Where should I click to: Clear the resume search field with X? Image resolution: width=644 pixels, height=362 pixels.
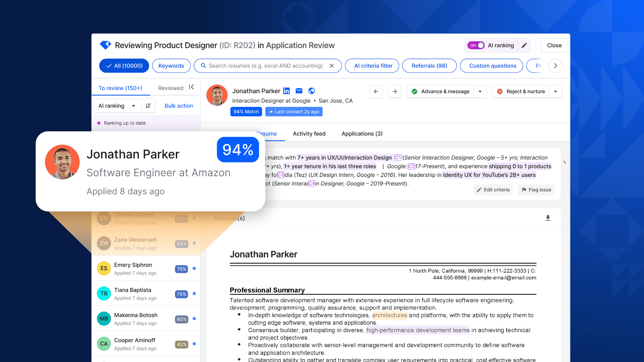[x=331, y=66]
